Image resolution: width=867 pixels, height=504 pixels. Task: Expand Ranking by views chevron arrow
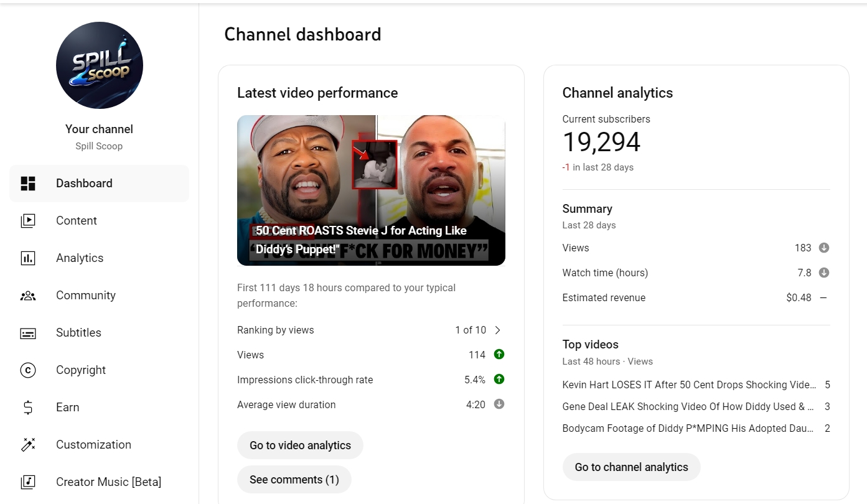(497, 330)
